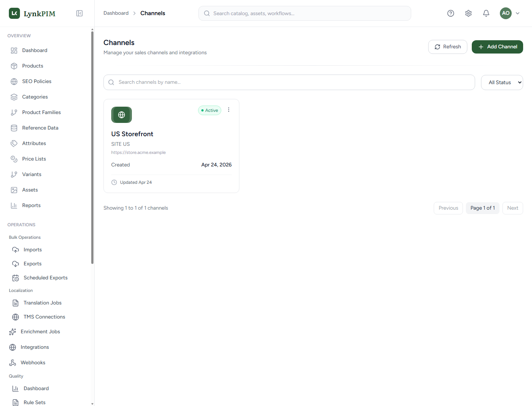532x406 pixels.
Task: Click the Refresh button
Action: pos(448,47)
